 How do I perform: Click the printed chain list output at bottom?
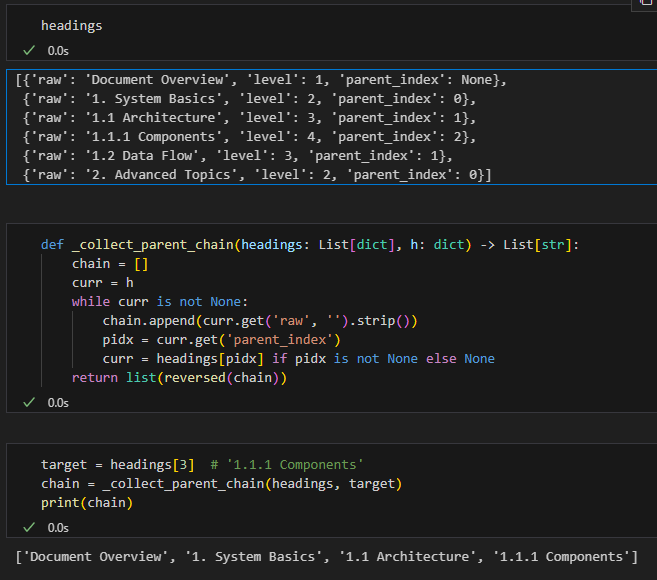coord(326,557)
